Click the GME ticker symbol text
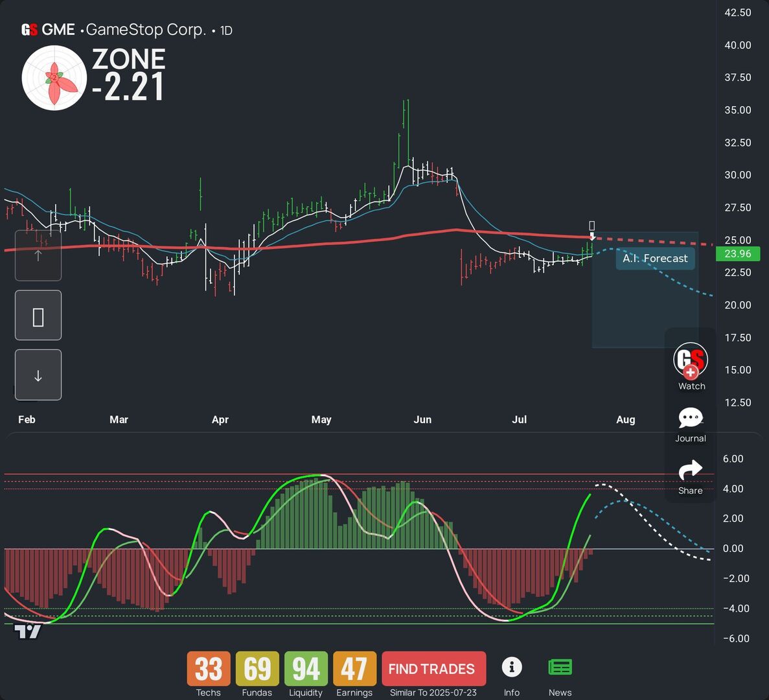 tap(58, 29)
